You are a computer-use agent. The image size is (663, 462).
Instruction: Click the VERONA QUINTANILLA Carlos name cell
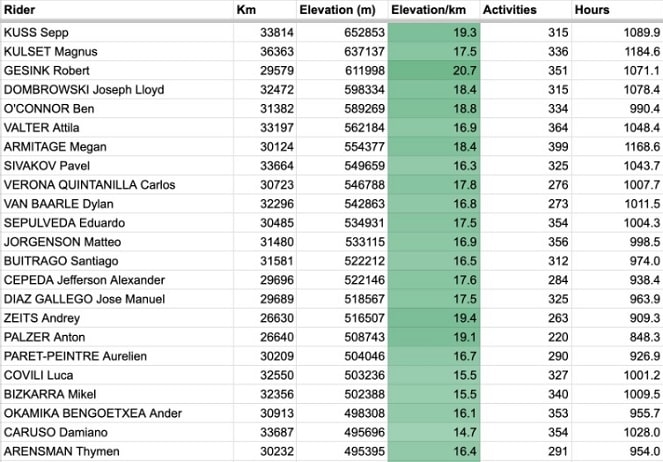(117, 185)
